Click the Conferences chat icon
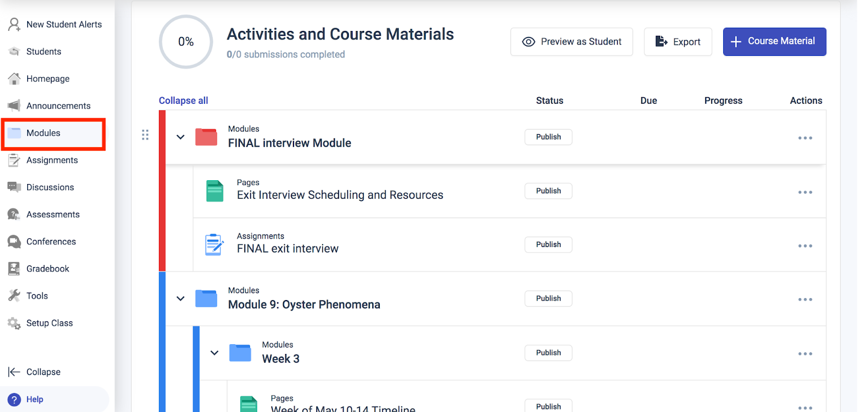This screenshot has width=868, height=412. click(14, 242)
